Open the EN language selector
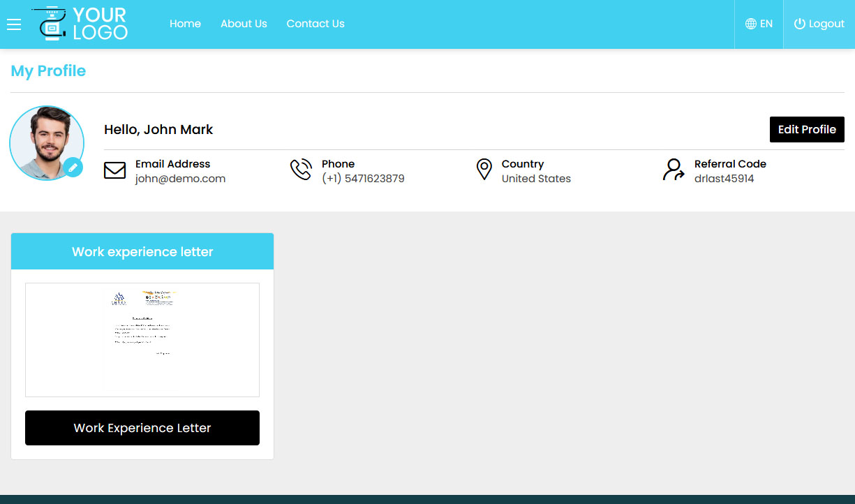The width and height of the screenshot is (855, 504). 759,24
